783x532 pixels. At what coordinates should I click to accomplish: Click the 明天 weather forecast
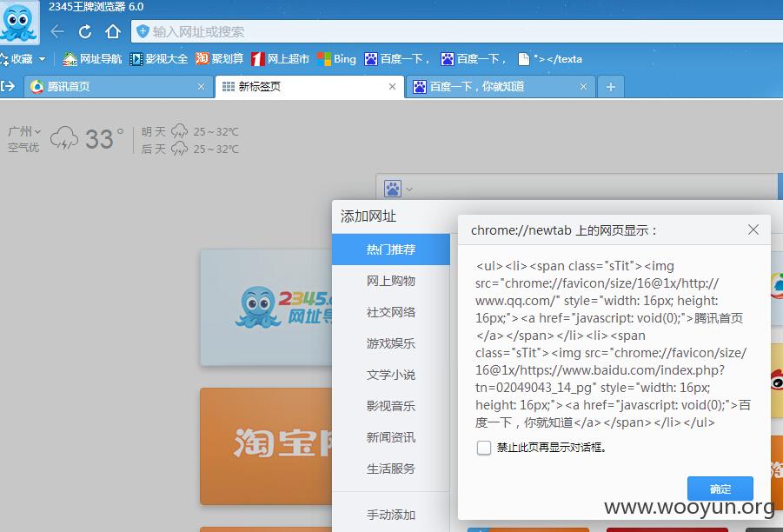189,131
